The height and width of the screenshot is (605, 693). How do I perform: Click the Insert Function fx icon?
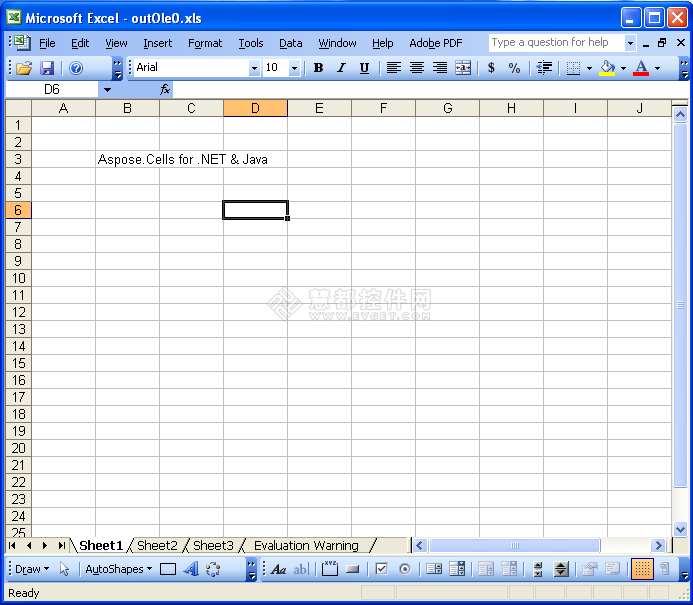click(x=165, y=89)
